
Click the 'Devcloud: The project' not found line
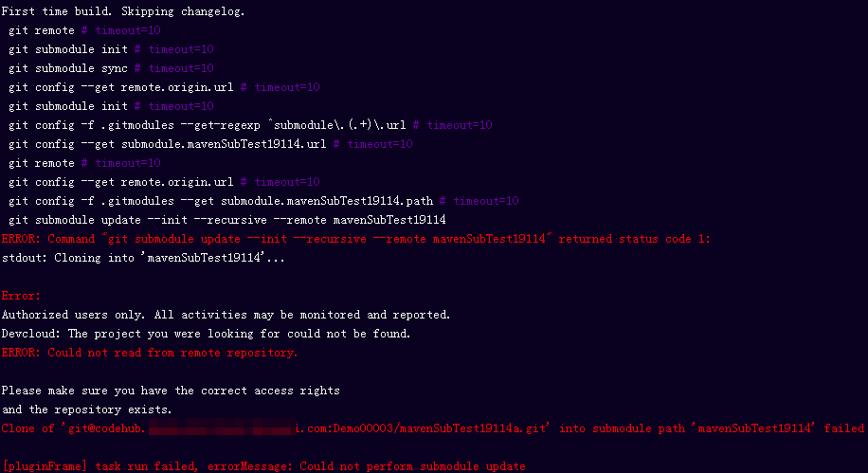(206, 334)
